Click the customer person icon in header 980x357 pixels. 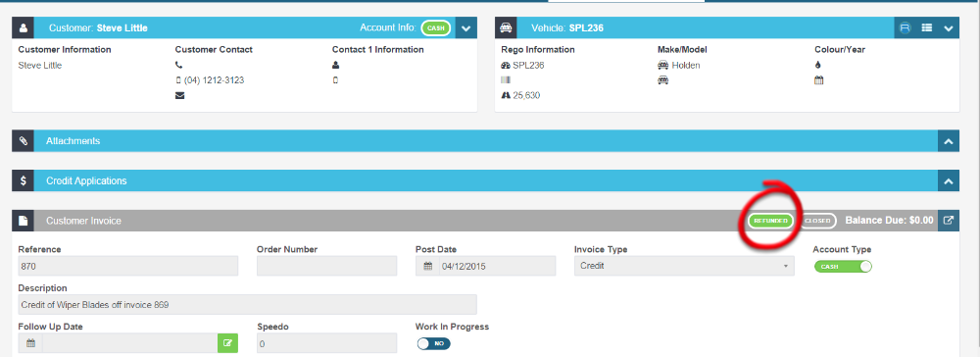click(24, 28)
